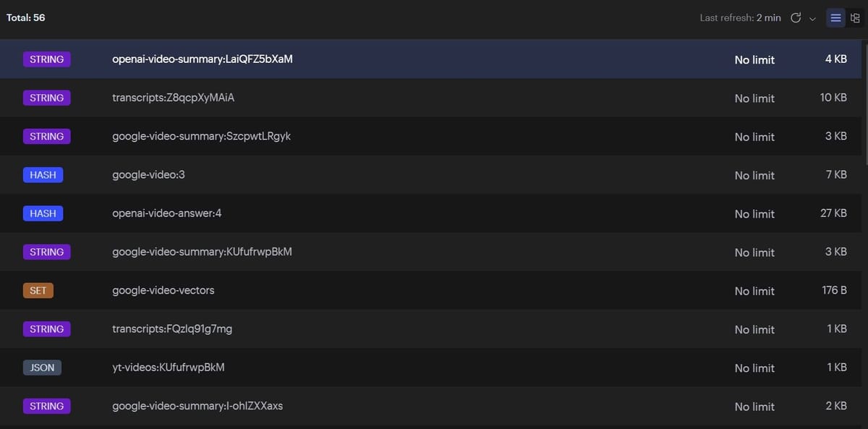Switch to list view

click(x=835, y=18)
